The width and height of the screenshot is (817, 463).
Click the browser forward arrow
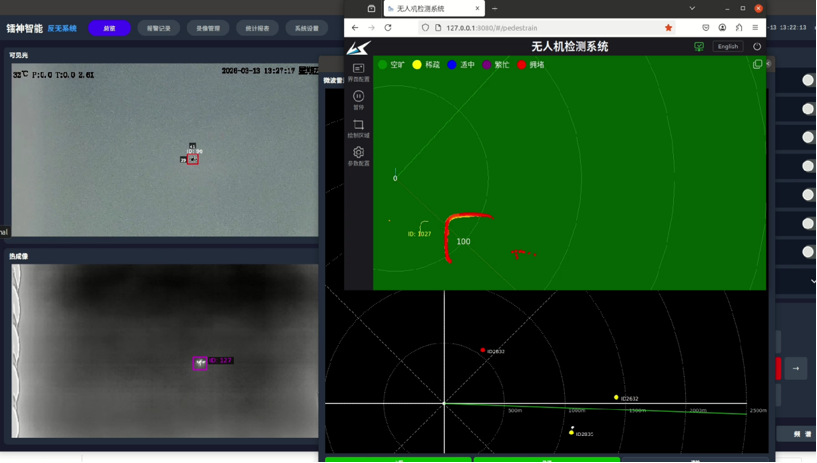(x=371, y=28)
